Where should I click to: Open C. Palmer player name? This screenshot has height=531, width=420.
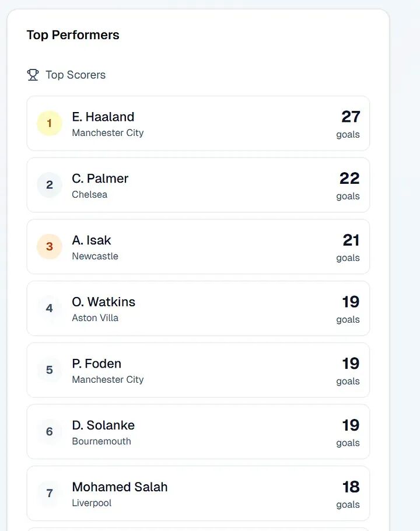pyautogui.click(x=100, y=179)
